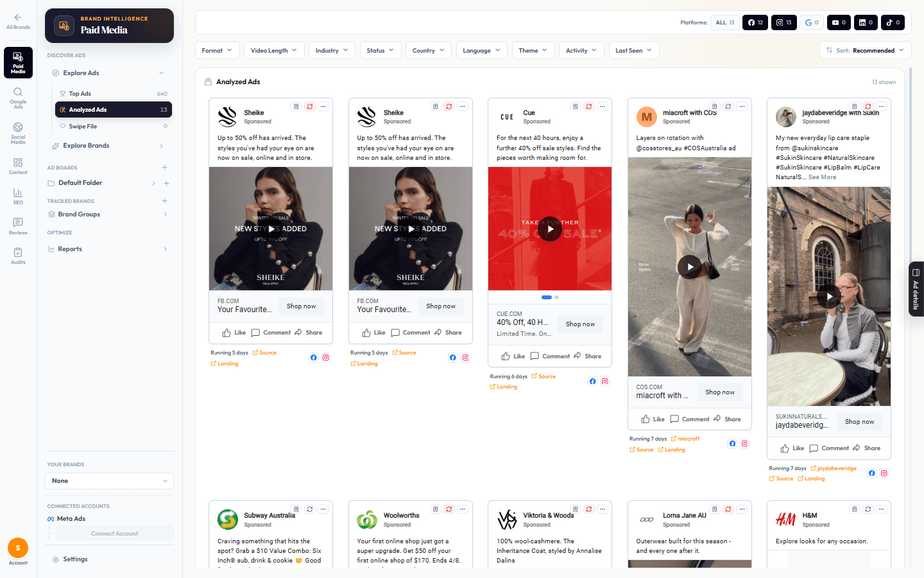
Task: Open the Language filter dropdown
Action: click(x=482, y=50)
